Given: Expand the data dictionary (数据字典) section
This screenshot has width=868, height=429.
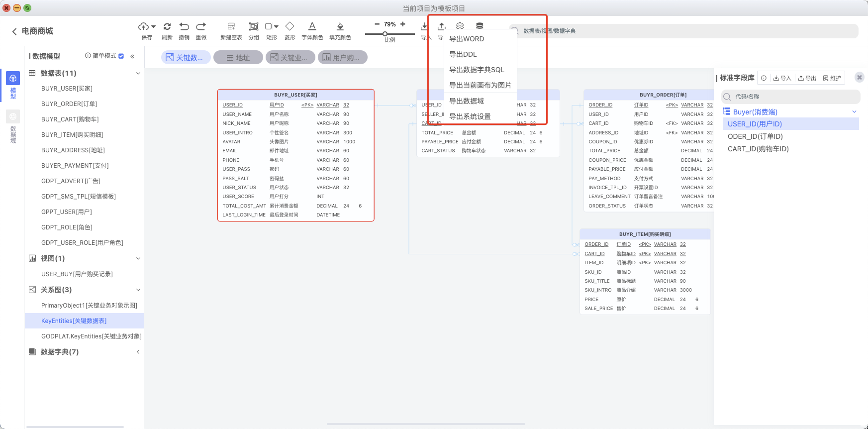Looking at the screenshot, I should [x=138, y=352].
